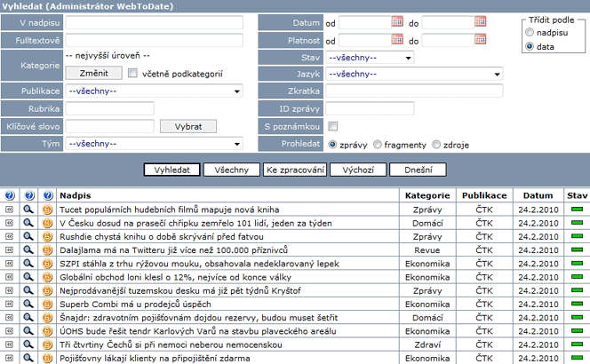Click the arrow icon in 'Superb Combi' row
Screen dimensions: 590x364
pyautogui.click(x=10, y=304)
